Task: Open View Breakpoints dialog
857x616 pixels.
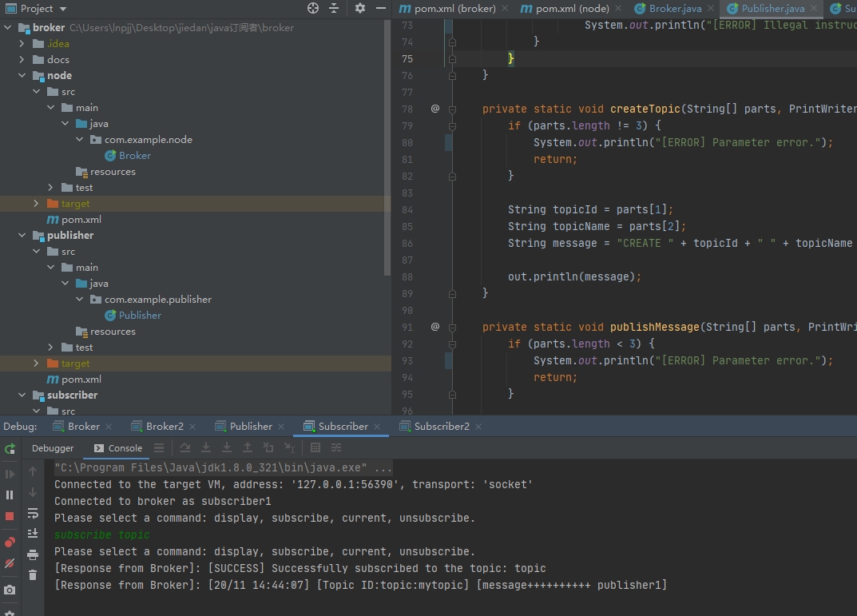Action: tap(10, 542)
